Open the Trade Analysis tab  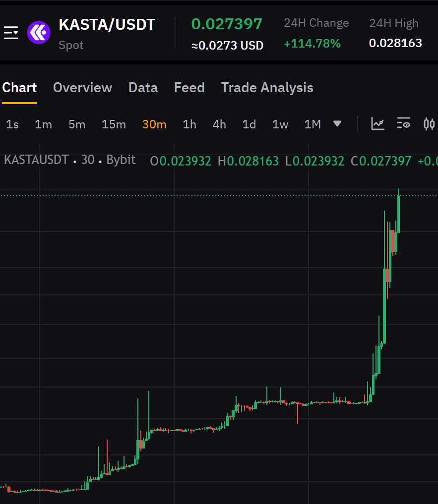point(267,88)
